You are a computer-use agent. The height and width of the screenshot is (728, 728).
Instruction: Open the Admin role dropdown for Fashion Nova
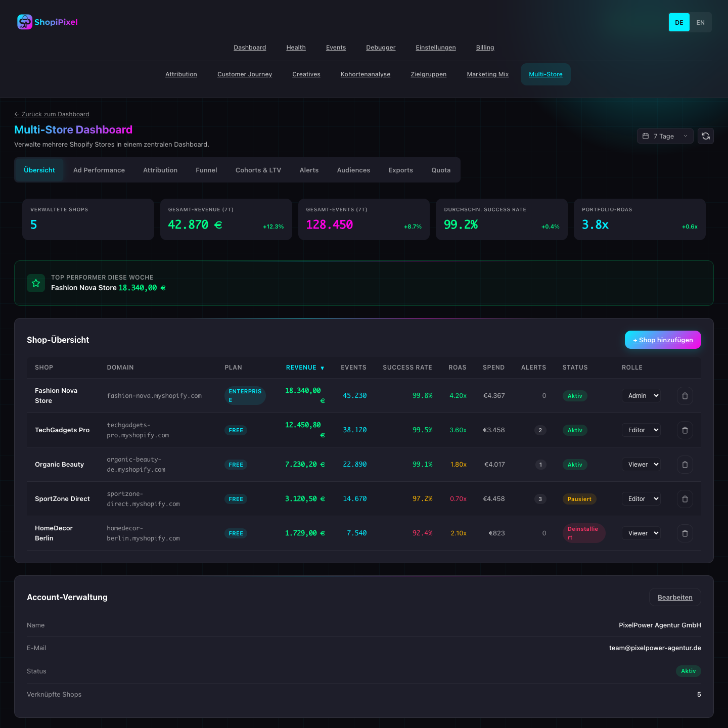(x=641, y=396)
